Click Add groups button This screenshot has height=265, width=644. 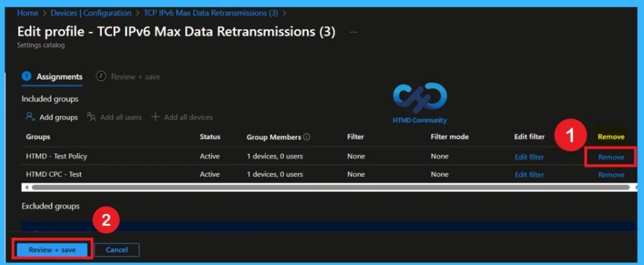click(52, 117)
